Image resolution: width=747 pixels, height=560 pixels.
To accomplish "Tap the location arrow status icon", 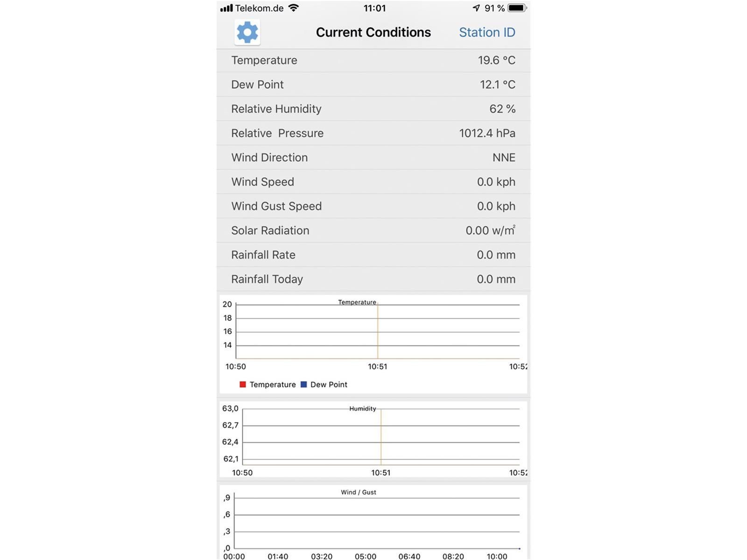I will (x=476, y=8).
